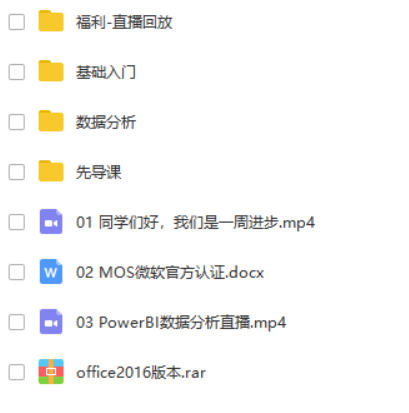Tick the checkbox for 先导课 folder
The width and height of the screenshot is (409, 413).
[17, 172]
